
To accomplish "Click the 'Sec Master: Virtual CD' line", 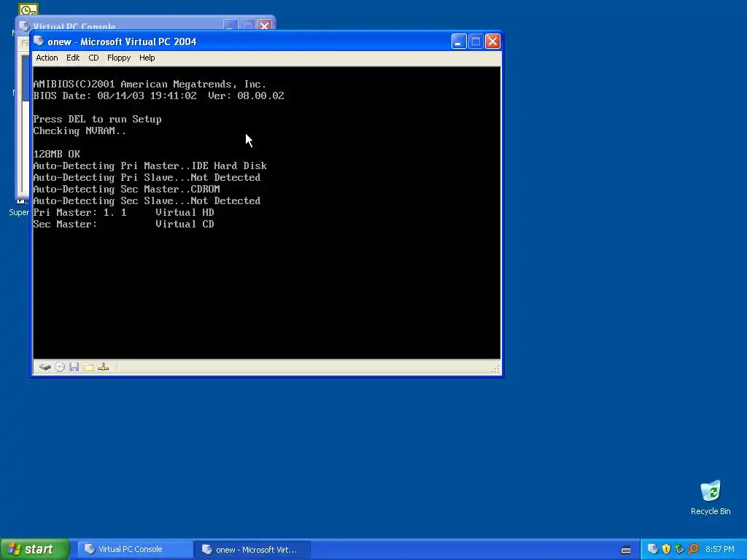I will point(123,225).
